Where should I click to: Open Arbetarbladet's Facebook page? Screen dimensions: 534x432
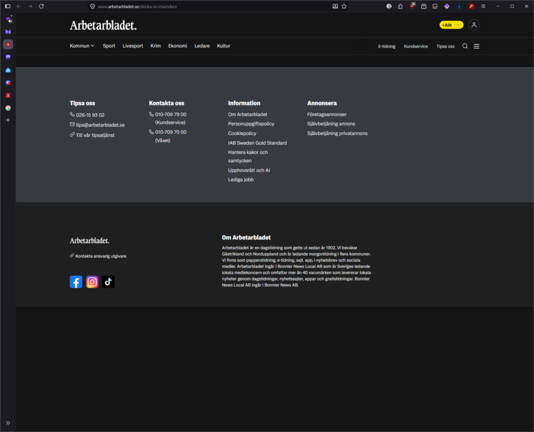(x=76, y=282)
